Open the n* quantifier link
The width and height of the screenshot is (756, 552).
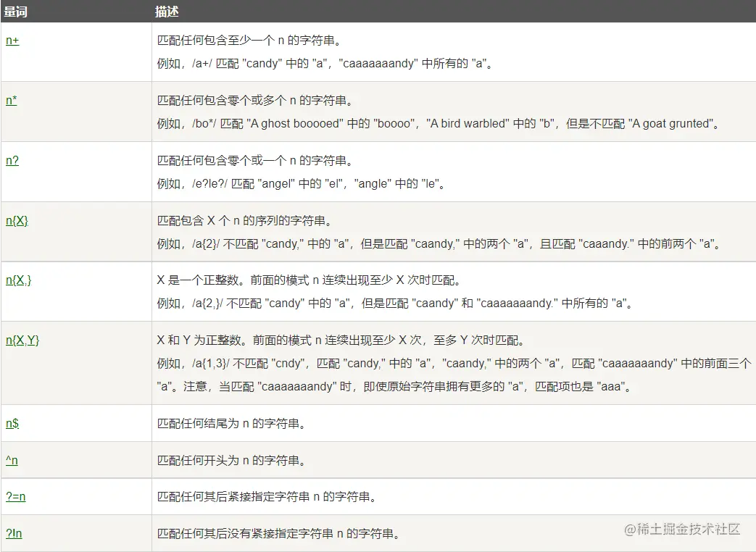(12, 100)
